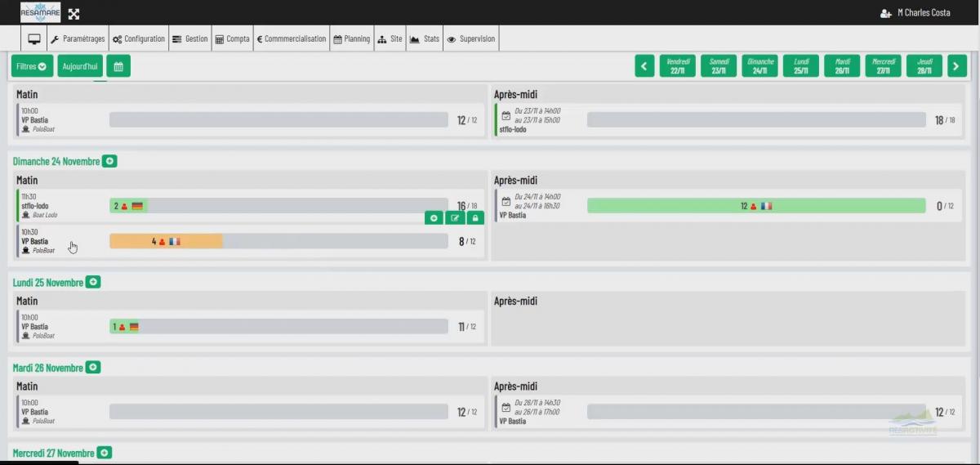Image resolution: width=980 pixels, height=465 pixels.
Task: Open the Commmercialisation menu
Action: [x=292, y=38]
